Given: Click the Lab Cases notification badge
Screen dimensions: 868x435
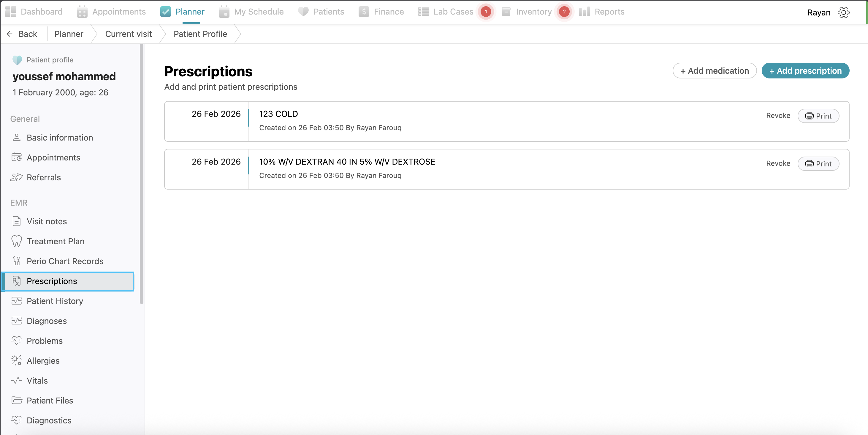Looking at the screenshot, I should [486, 12].
